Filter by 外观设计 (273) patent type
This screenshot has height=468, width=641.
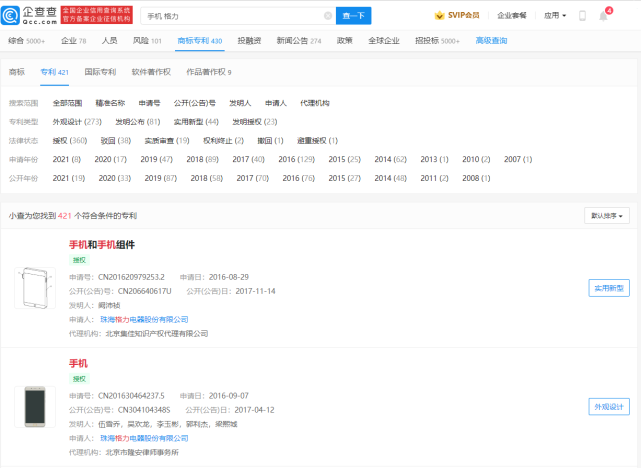click(77, 122)
